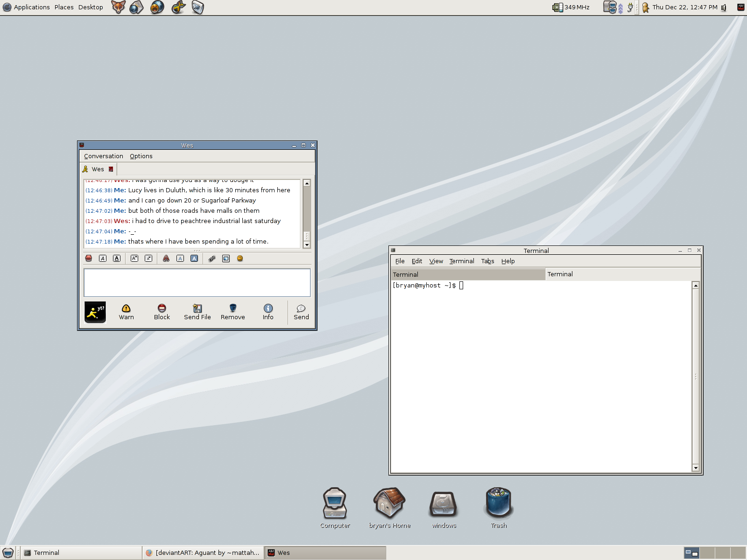The image size is (747, 560).
Task: Click Send File button
Action: [197, 312]
